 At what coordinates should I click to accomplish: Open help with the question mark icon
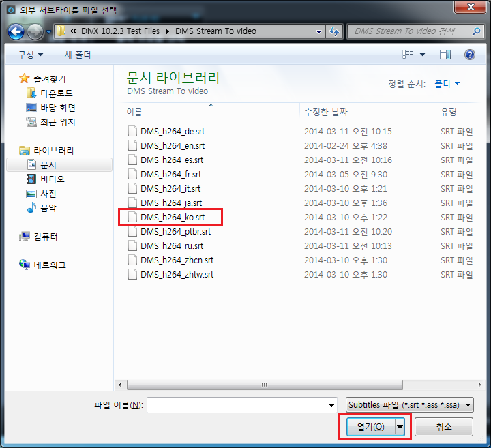469,55
